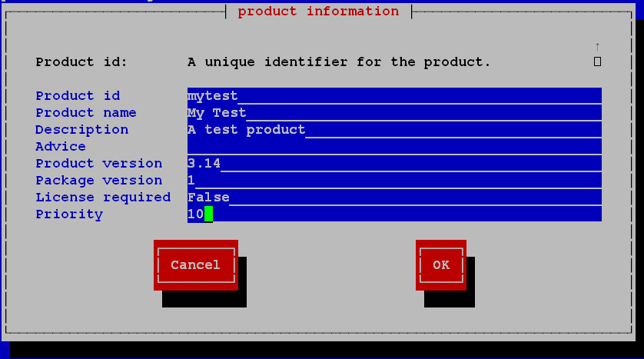
Task: Select the Product version field showing 3.14
Action: pos(394,163)
